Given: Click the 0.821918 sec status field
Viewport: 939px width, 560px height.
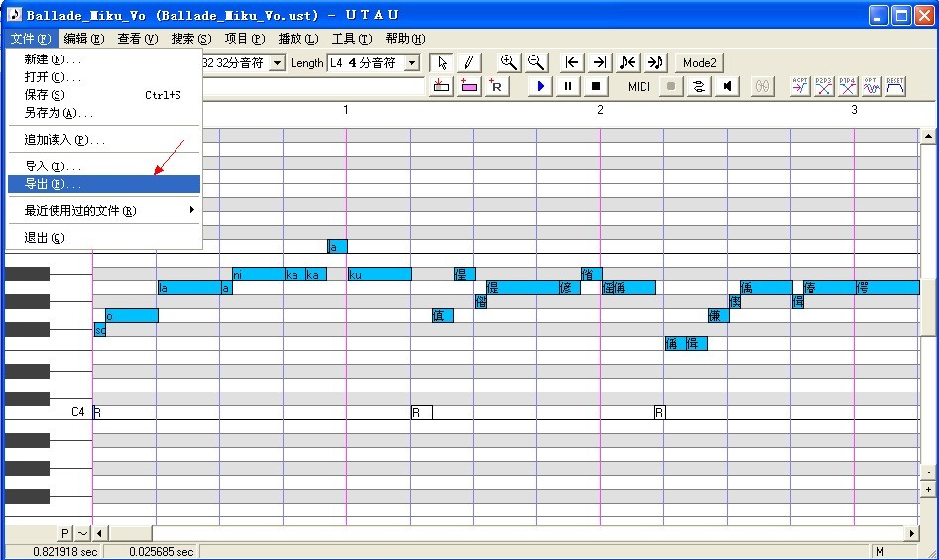Looking at the screenshot, I should (x=56, y=552).
